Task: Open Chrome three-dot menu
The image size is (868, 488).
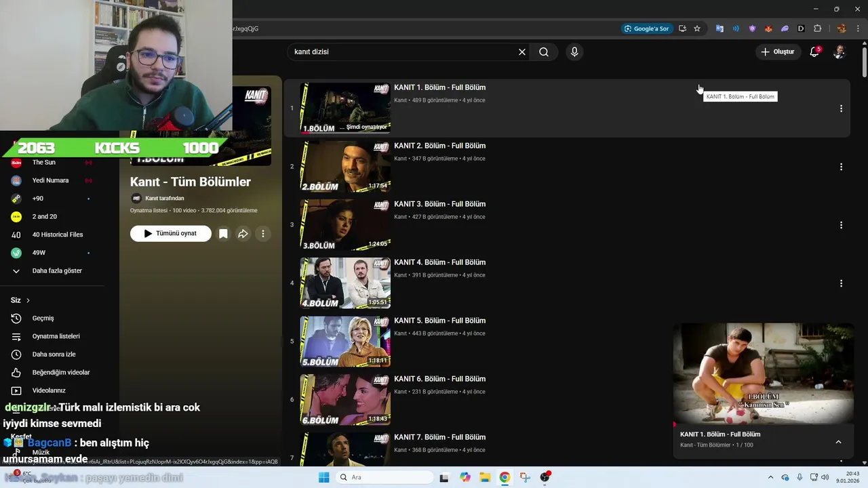Action: pos(858,28)
